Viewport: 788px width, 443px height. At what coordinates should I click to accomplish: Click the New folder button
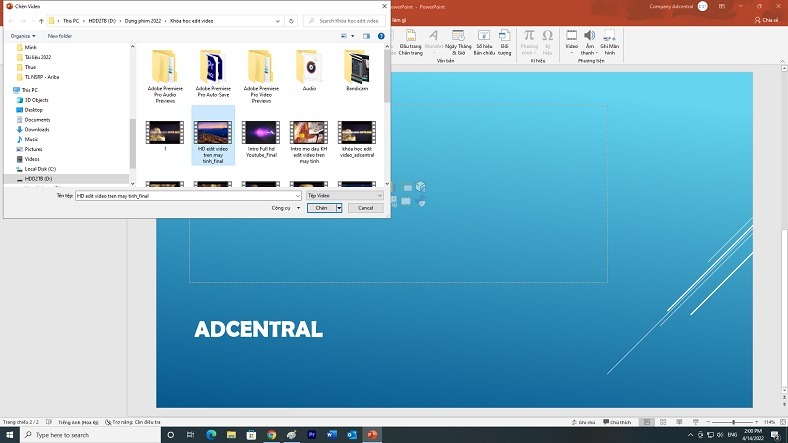[59, 36]
